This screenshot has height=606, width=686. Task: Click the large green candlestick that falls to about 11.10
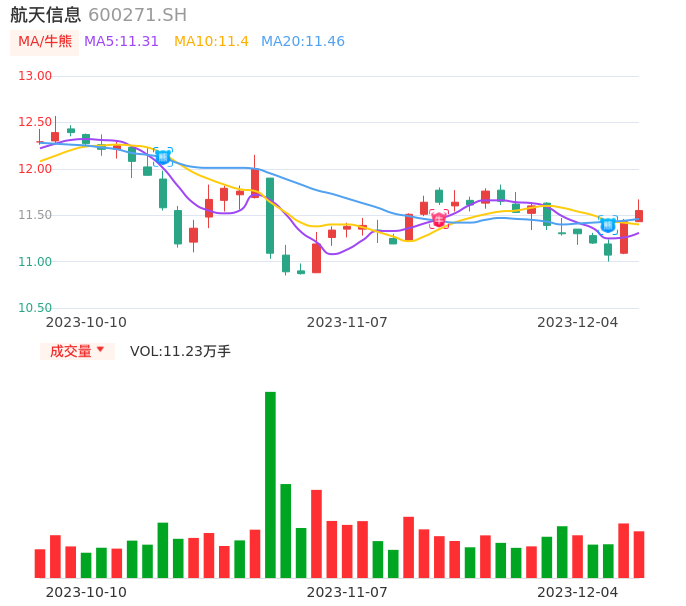tap(270, 215)
